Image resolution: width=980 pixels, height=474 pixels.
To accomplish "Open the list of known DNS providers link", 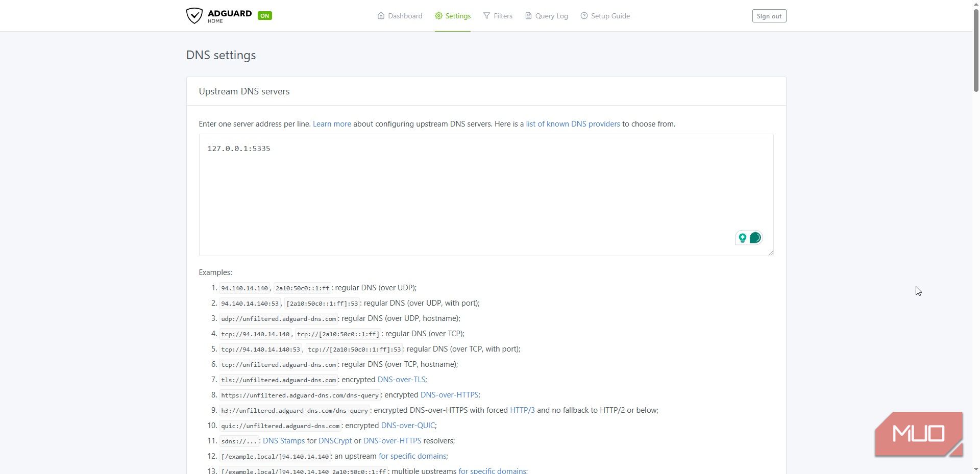I will [573, 124].
